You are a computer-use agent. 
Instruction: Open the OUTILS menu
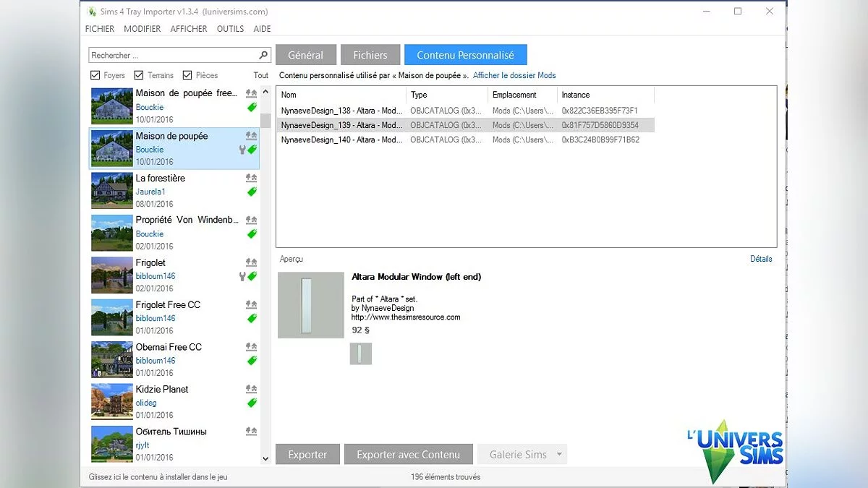pyautogui.click(x=230, y=29)
